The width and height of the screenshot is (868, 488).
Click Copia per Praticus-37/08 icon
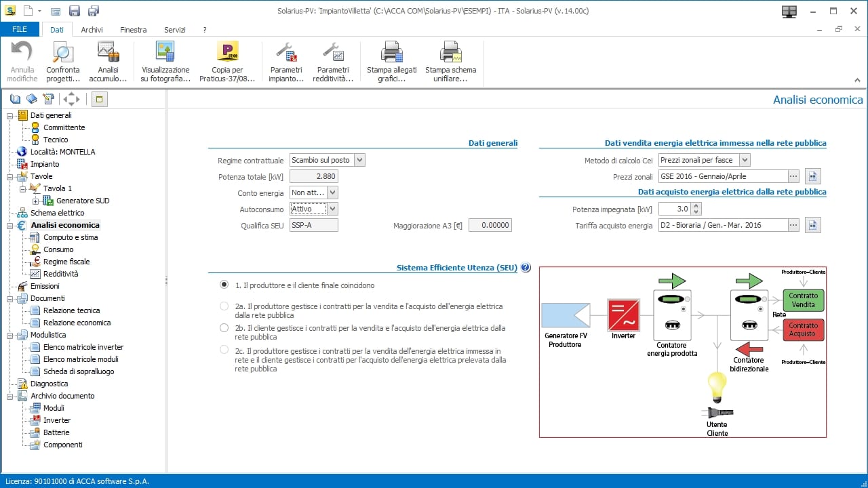tap(227, 52)
